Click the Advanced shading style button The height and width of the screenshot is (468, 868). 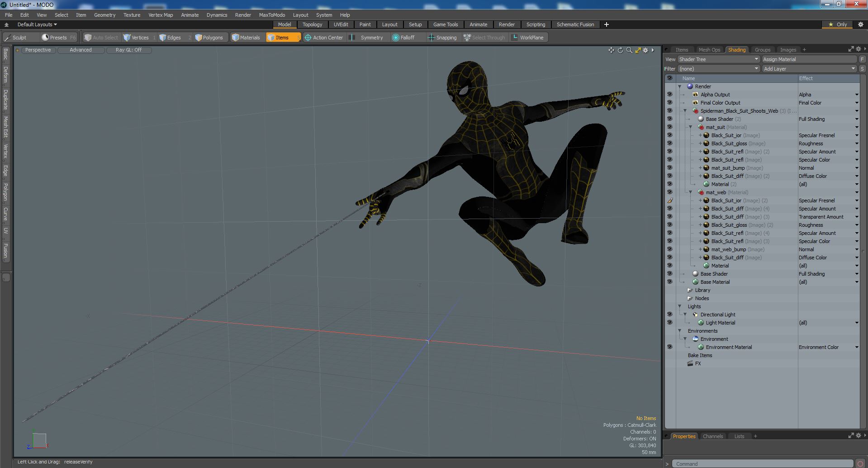click(81, 50)
